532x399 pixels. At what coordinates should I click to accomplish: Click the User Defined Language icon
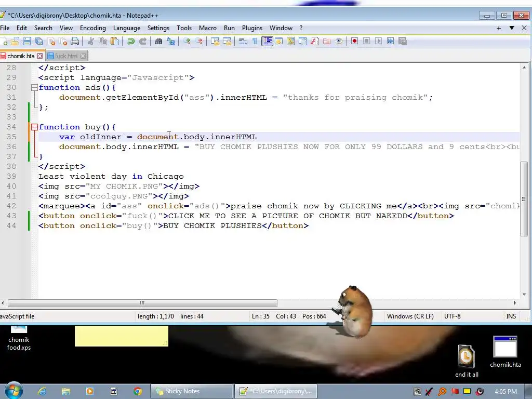279,42
